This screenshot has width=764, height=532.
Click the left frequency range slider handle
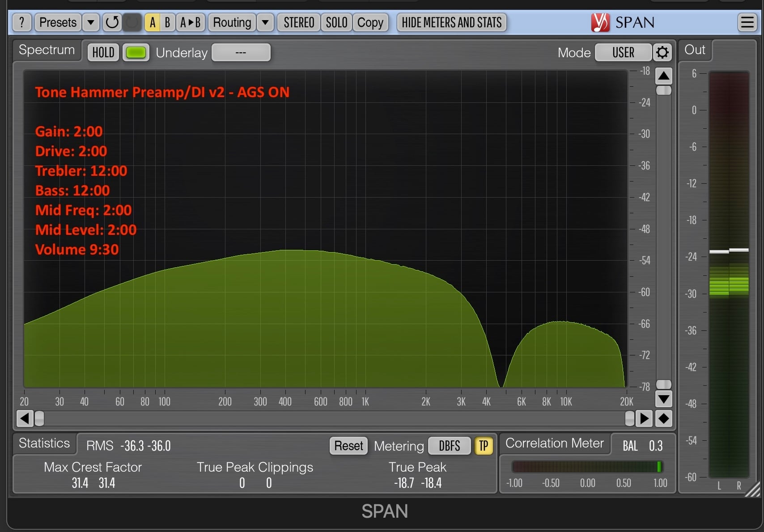(x=39, y=418)
